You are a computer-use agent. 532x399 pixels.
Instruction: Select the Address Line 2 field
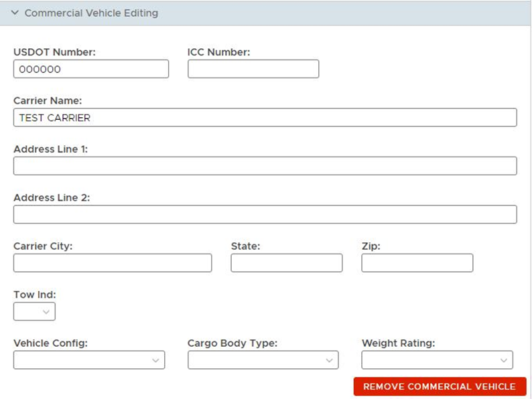(265, 214)
